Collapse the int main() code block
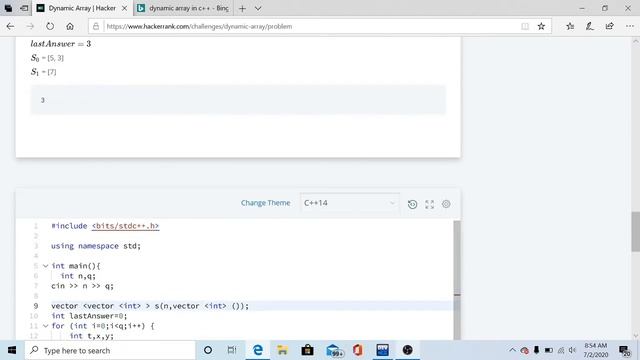640x360 pixels. point(45,266)
